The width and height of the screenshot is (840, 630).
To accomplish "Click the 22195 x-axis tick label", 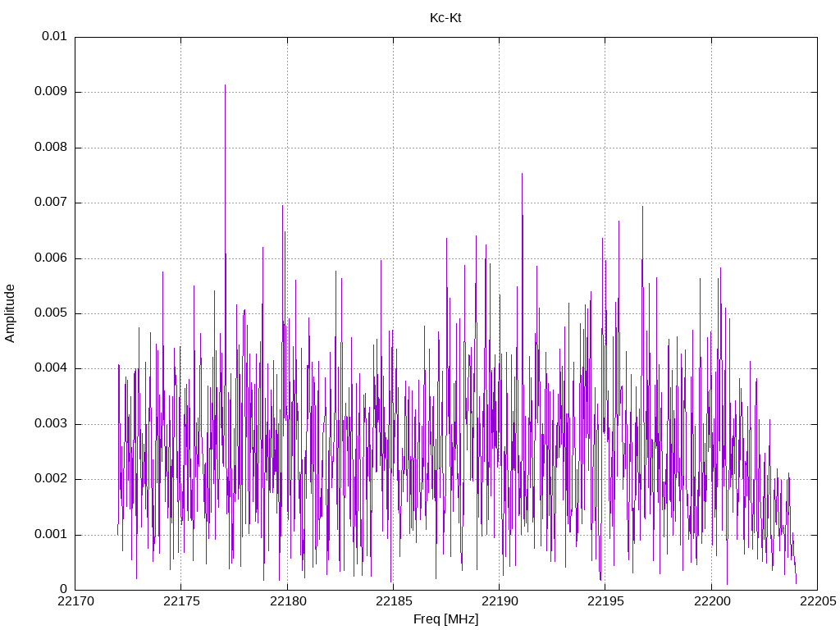I will (605, 601).
